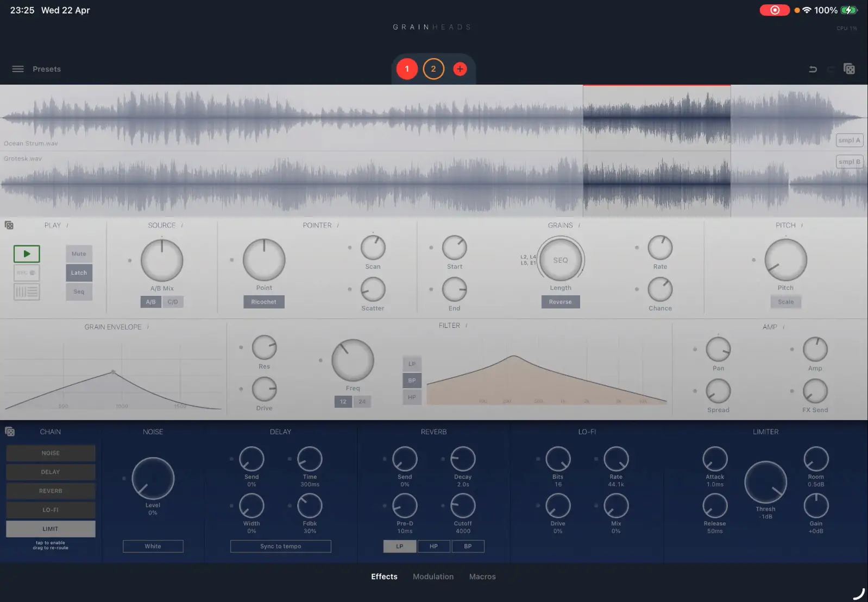Select HP filter type in FILTER section

click(412, 397)
